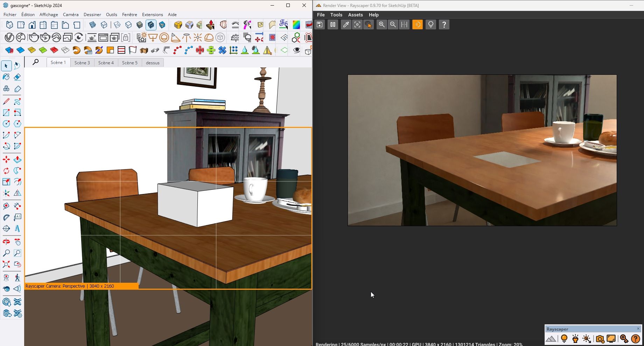
Task: Zoom in on the rendered image
Action: [381, 24]
